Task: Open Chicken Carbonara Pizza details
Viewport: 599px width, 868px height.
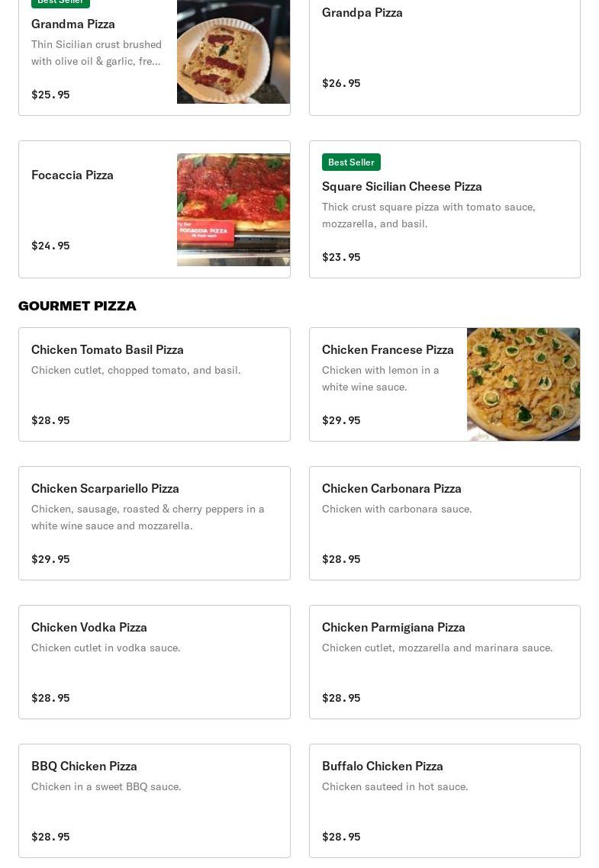Action: (x=445, y=523)
